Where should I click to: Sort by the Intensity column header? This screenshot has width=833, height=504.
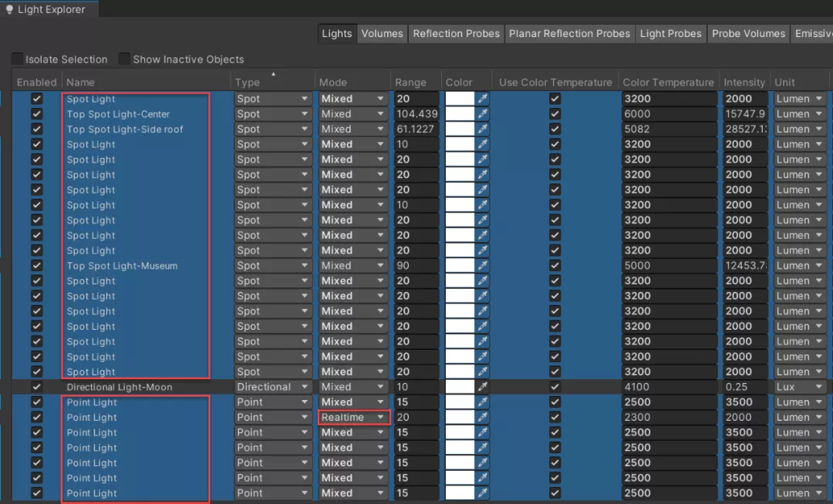(744, 82)
